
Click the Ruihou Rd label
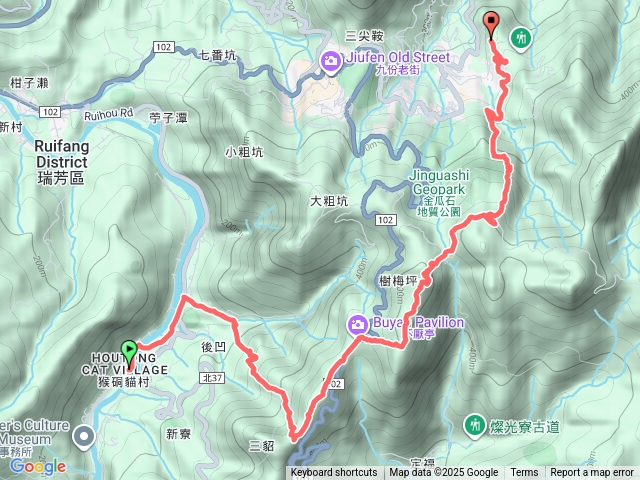[x=109, y=114]
